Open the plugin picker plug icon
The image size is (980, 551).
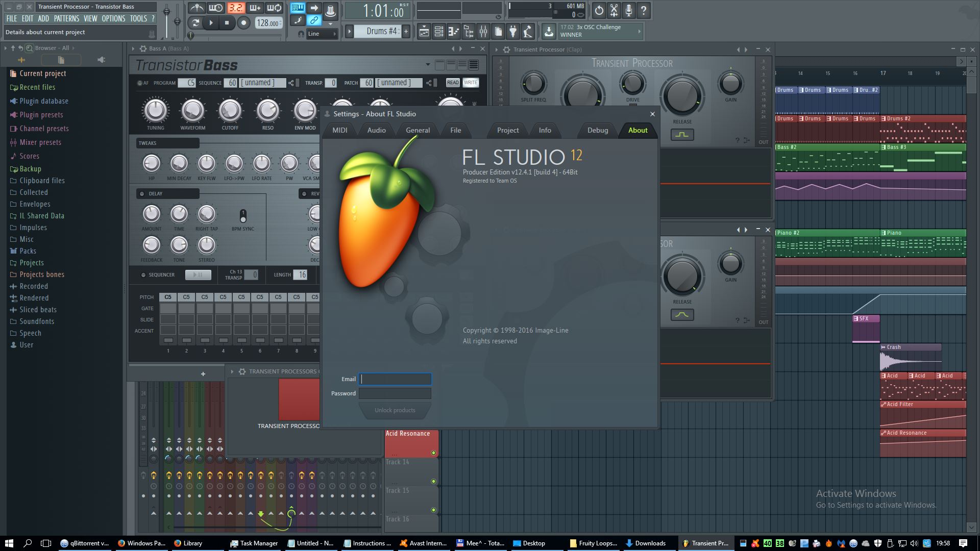point(513,32)
